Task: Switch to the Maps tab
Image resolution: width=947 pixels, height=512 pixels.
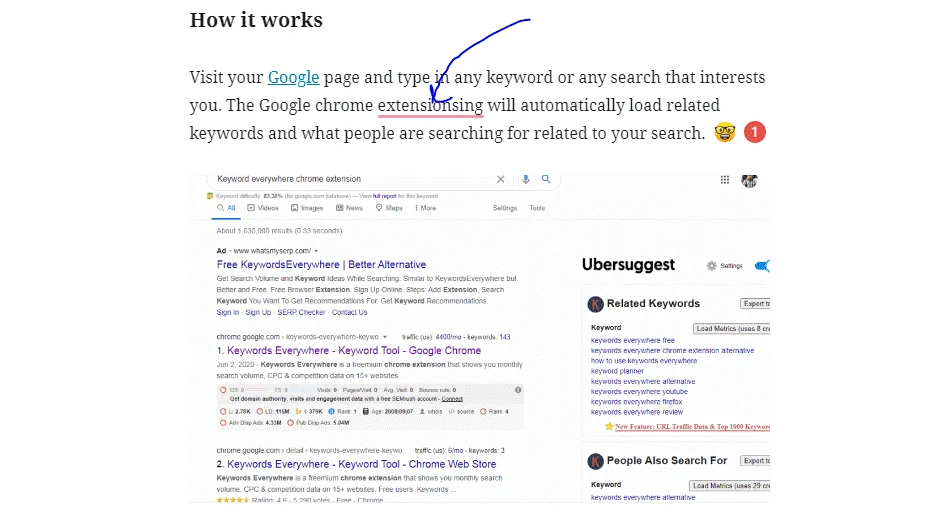Action: click(389, 208)
